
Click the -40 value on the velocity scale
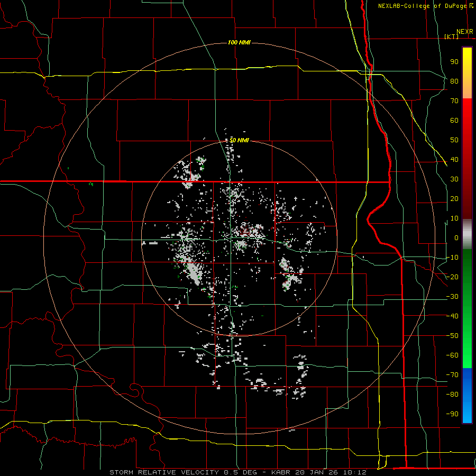tap(452, 316)
